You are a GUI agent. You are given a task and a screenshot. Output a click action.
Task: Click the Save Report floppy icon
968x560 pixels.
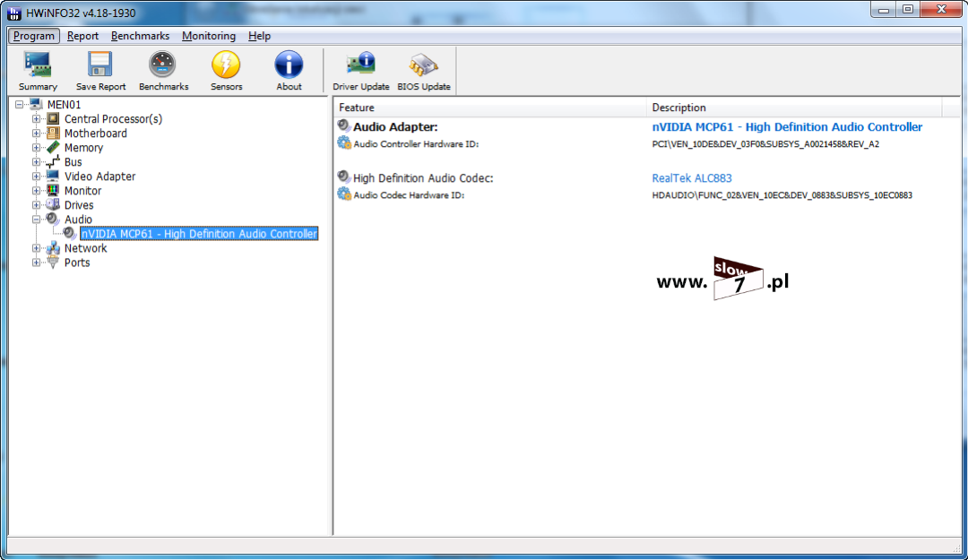(100, 65)
